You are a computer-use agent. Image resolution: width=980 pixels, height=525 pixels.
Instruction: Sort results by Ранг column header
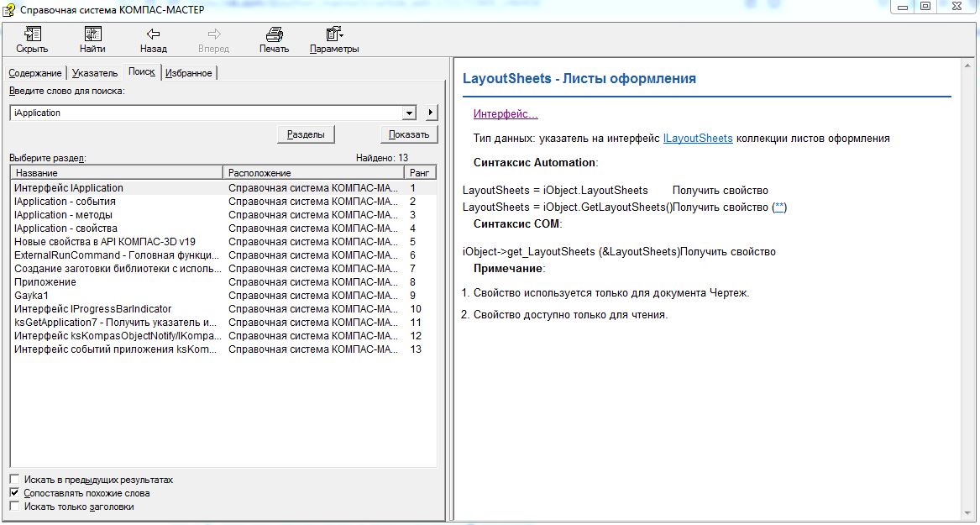coord(421,173)
